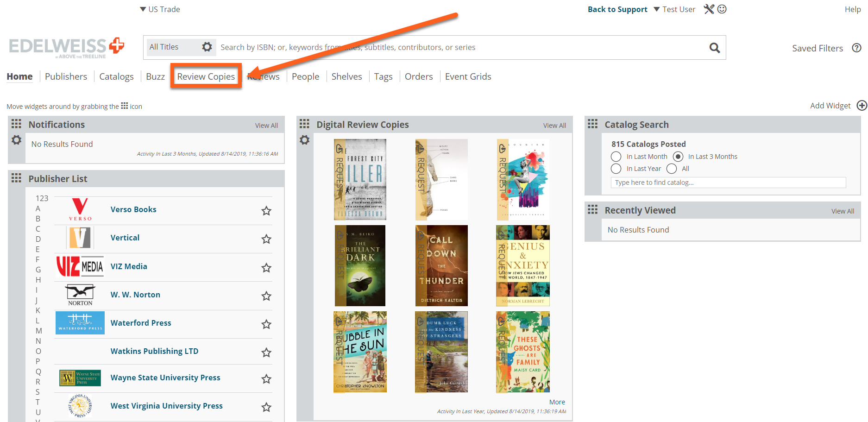Open search settings gear next to All Titles
The width and height of the screenshot is (868, 422).
(207, 47)
